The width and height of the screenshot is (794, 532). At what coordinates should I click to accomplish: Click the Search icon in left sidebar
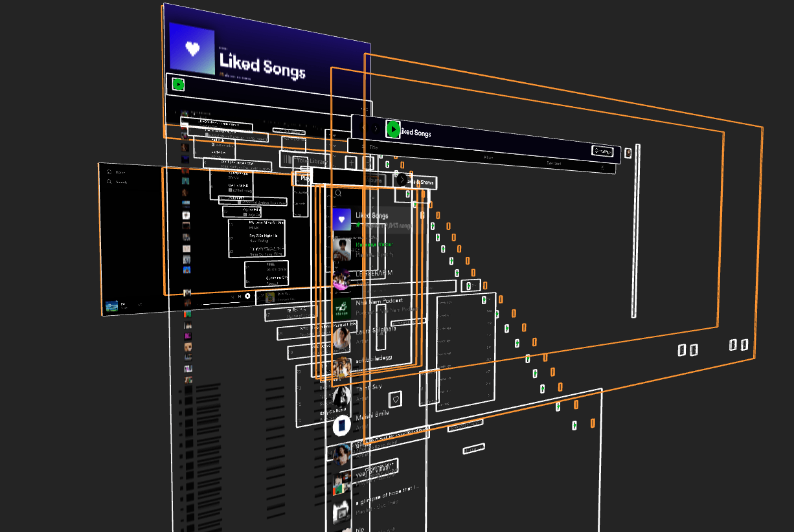[109, 183]
